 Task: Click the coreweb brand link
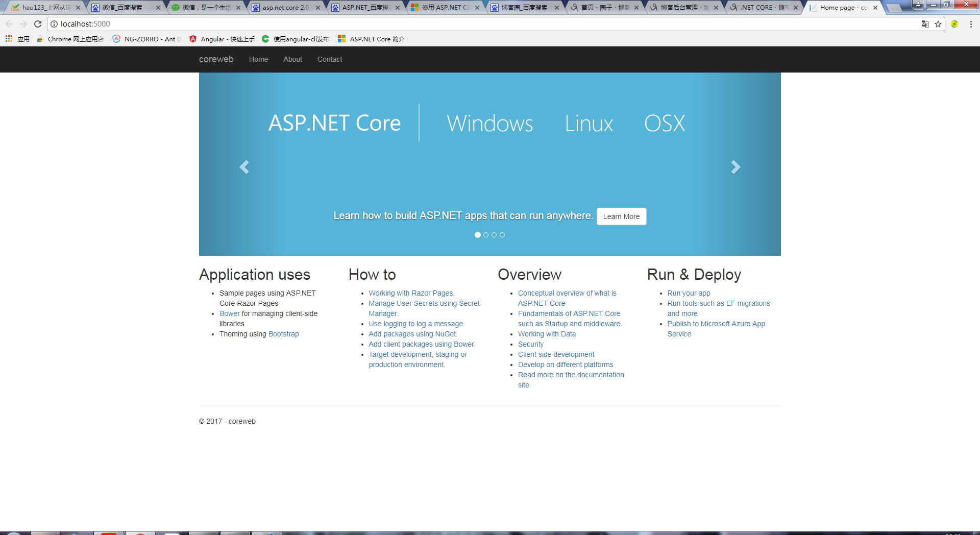pyautogui.click(x=216, y=59)
